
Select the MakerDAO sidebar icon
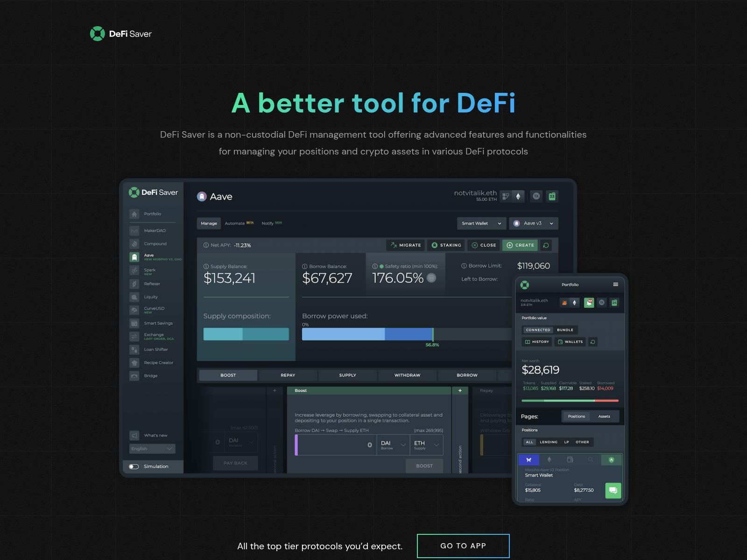[x=134, y=231]
